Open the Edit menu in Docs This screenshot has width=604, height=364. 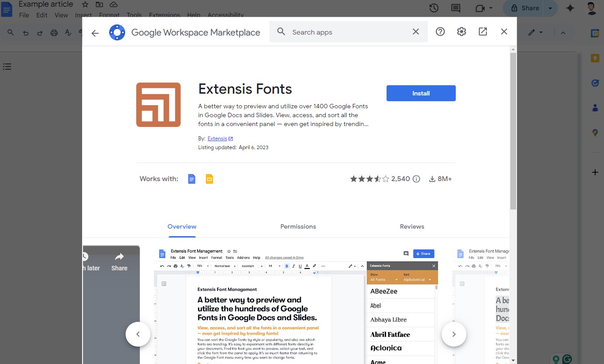coord(42,15)
